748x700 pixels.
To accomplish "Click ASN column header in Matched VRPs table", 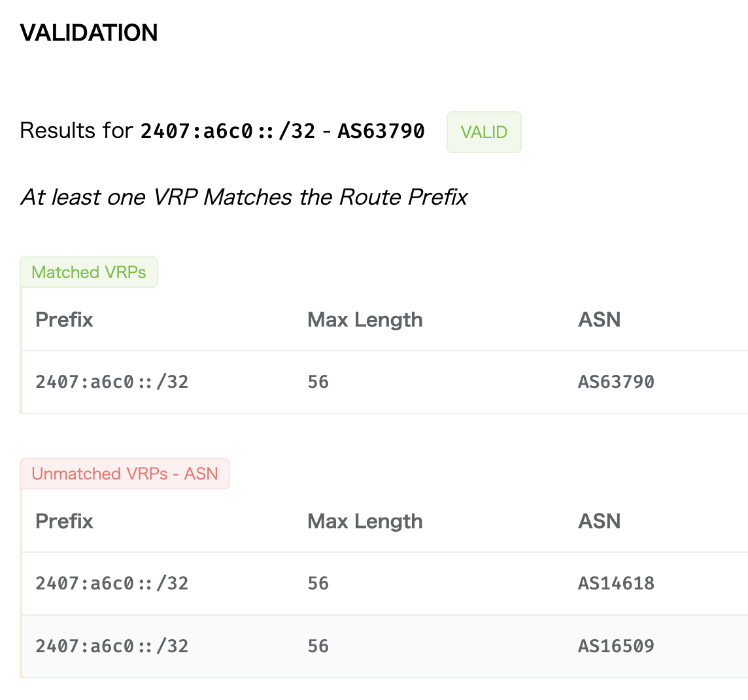I will tap(599, 320).
